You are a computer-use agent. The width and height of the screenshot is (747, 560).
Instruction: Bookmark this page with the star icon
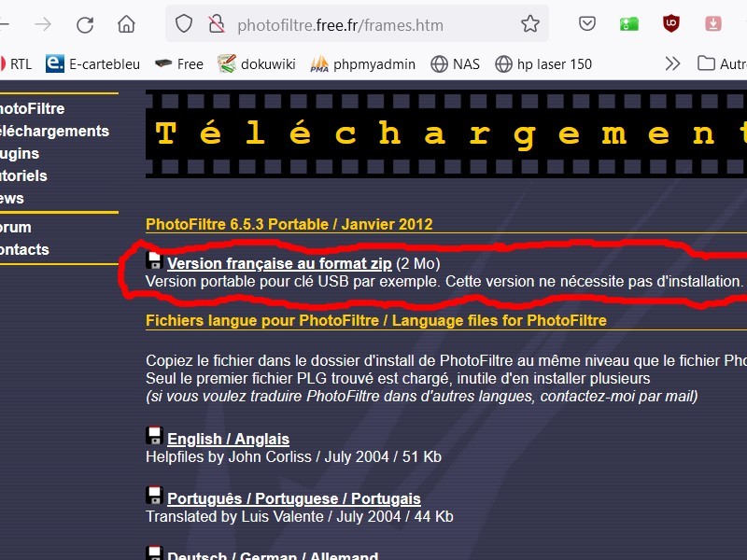coord(530,24)
